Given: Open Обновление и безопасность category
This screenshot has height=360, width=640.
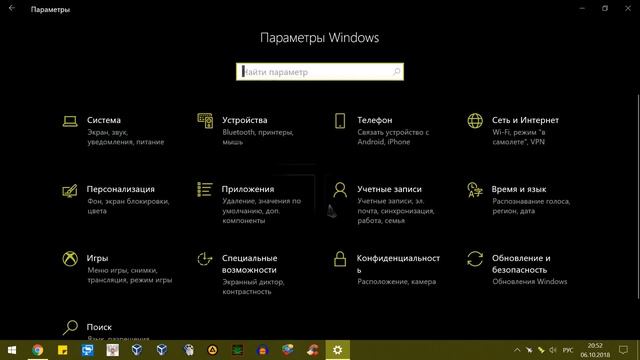Looking at the screenshot, I should [x=517, y=269].
